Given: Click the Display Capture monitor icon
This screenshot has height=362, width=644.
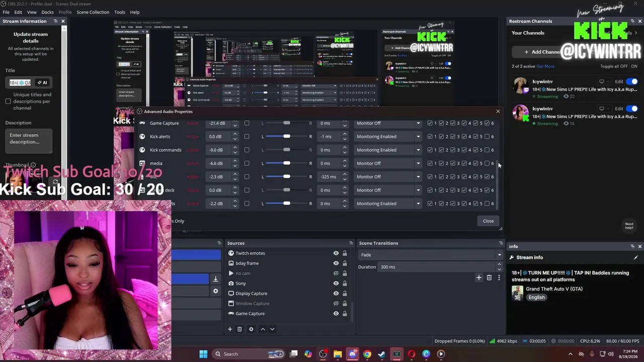Looking at the screenshot, I should (x=231, y=294).
